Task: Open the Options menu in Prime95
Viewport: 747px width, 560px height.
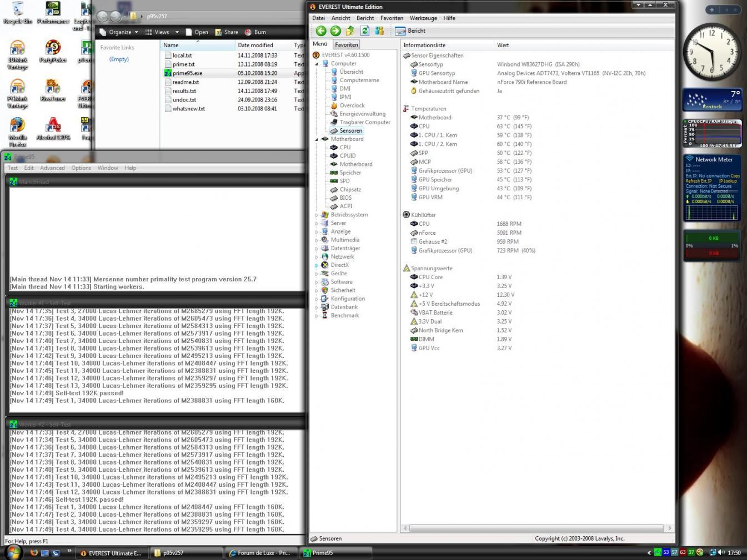Action: [x=81, y=168]
